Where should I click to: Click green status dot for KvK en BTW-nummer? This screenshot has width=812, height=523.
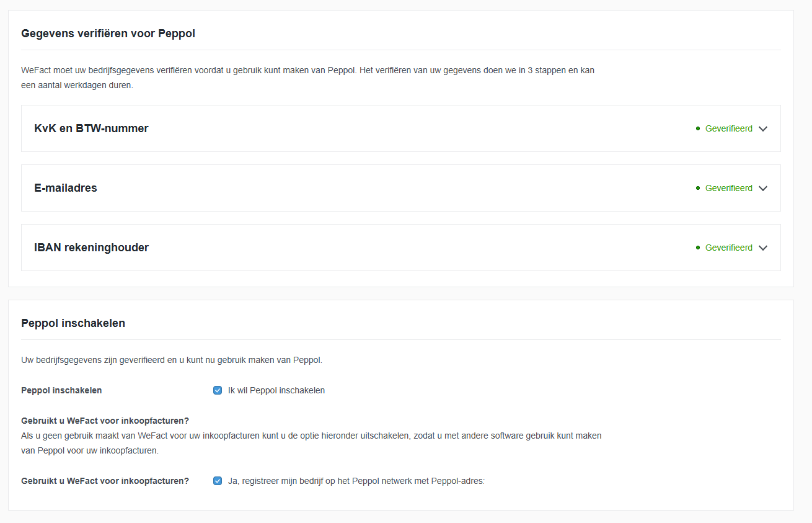pos(698,128)
